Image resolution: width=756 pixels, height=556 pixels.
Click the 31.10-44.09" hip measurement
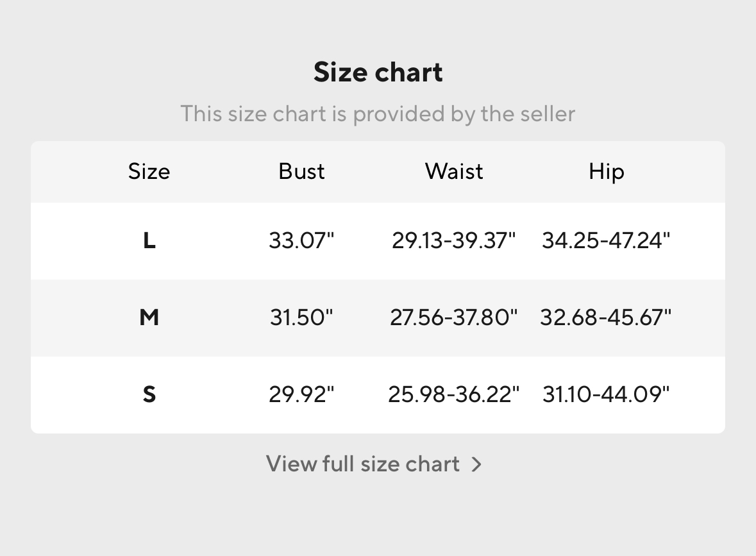coord(606,394)
